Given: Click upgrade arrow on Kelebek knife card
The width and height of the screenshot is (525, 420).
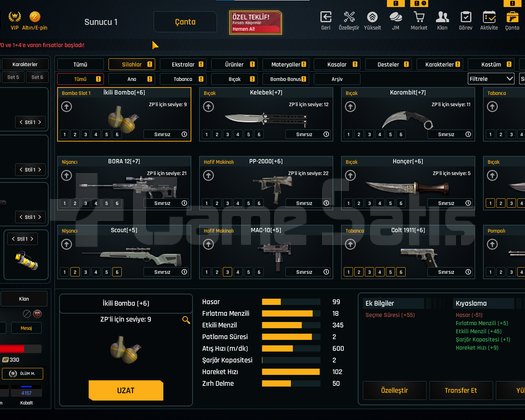Looking at the screenshot, I should pyautogui.click(x=208, y=107).
